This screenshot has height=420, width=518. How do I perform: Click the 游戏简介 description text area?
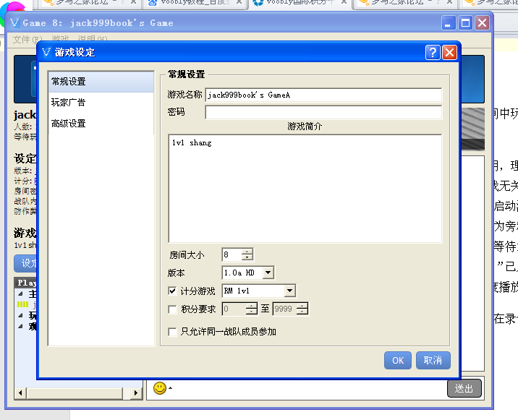coord(305,189)
